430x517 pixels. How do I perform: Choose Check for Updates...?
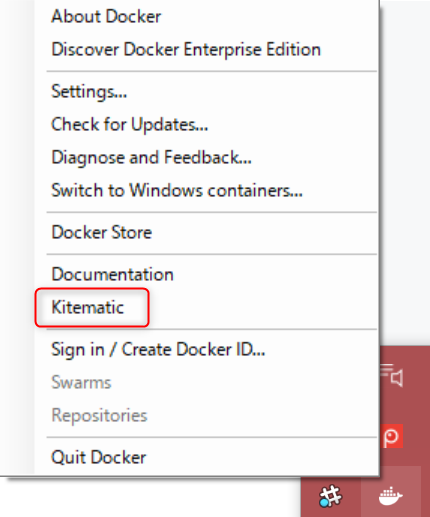(130, 124)
